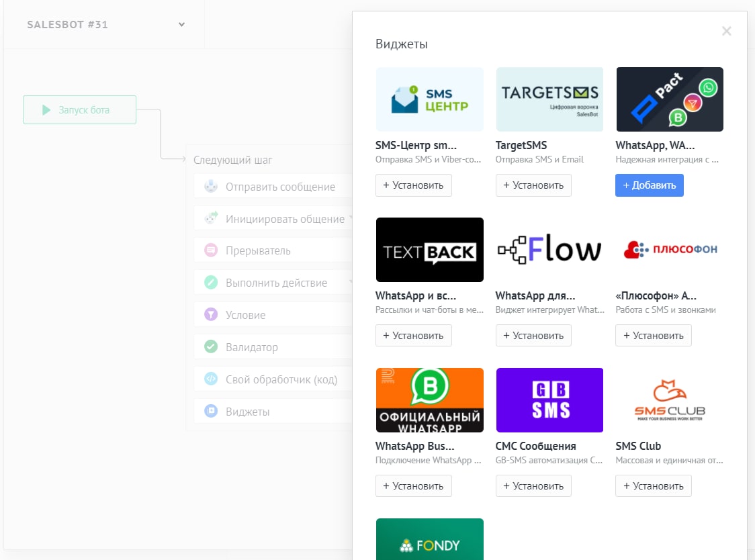
Task: Click the Прерыватель step icon
Action: coord(211,250)
